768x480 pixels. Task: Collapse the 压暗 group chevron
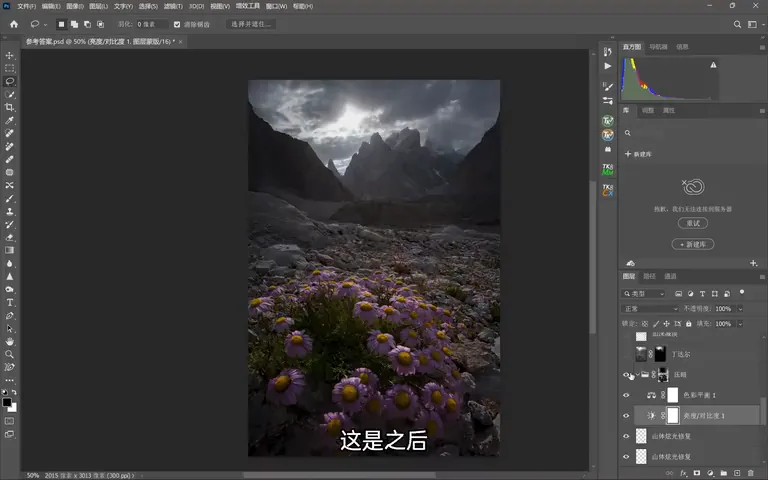click(x=638, y=375)
